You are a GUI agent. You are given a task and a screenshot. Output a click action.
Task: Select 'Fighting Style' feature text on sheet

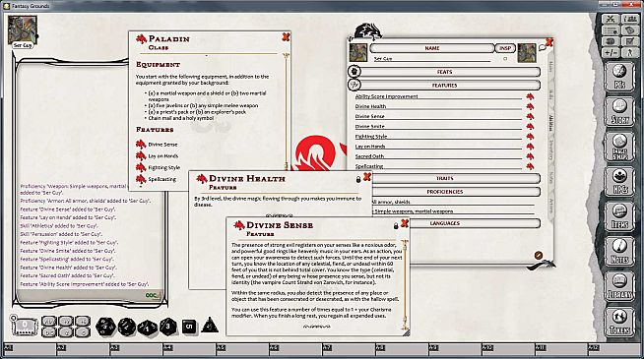(x=371, y=136)
